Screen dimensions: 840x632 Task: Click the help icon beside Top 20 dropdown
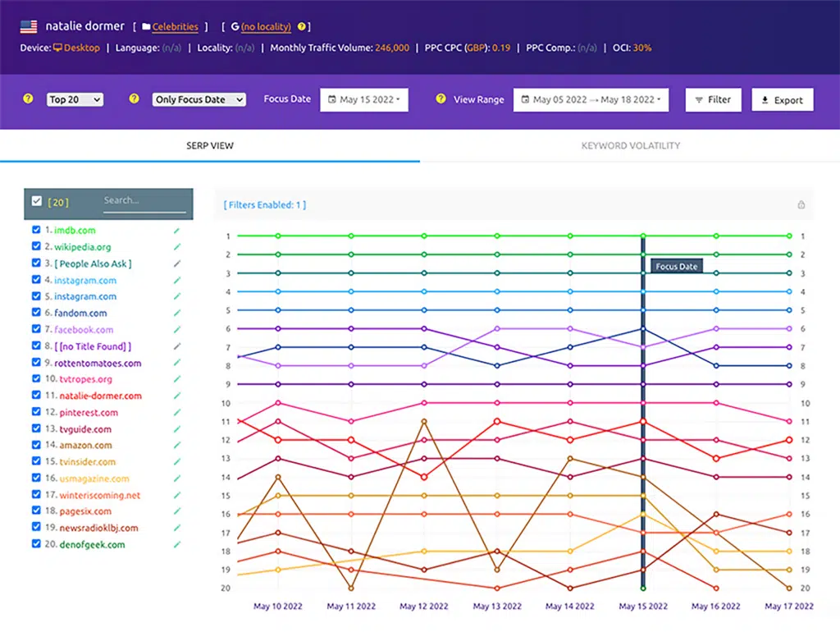(28, 99)
